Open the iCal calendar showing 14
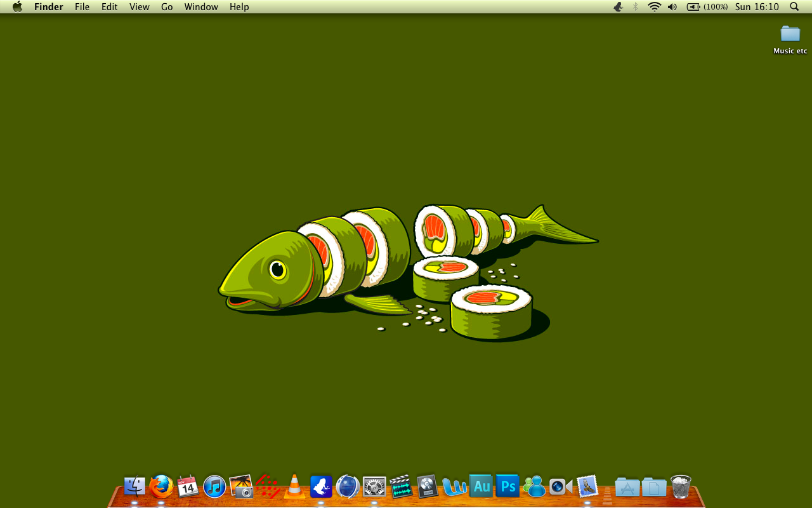The image size is (812, 508). pos(188,487)
